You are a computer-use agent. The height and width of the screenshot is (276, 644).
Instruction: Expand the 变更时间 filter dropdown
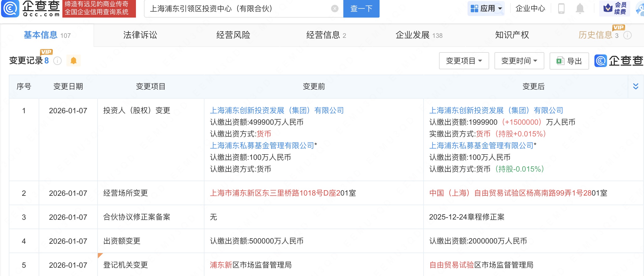pos(519,61)
